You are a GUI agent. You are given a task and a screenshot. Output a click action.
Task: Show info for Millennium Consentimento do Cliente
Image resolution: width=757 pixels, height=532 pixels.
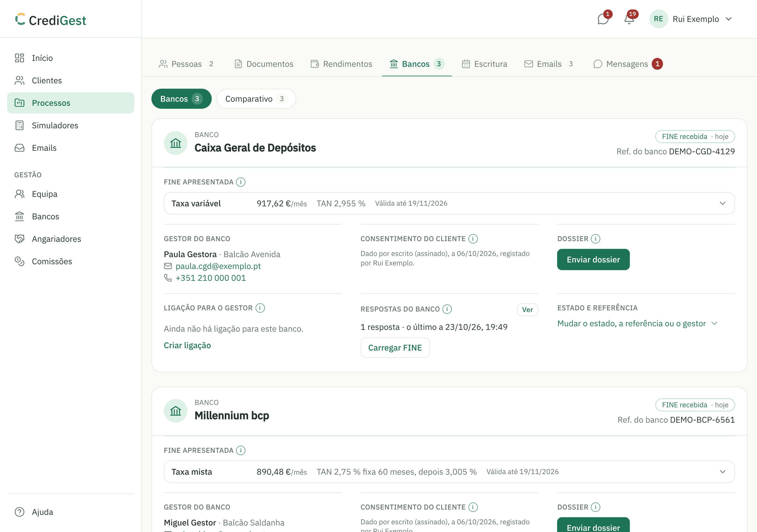473,507
